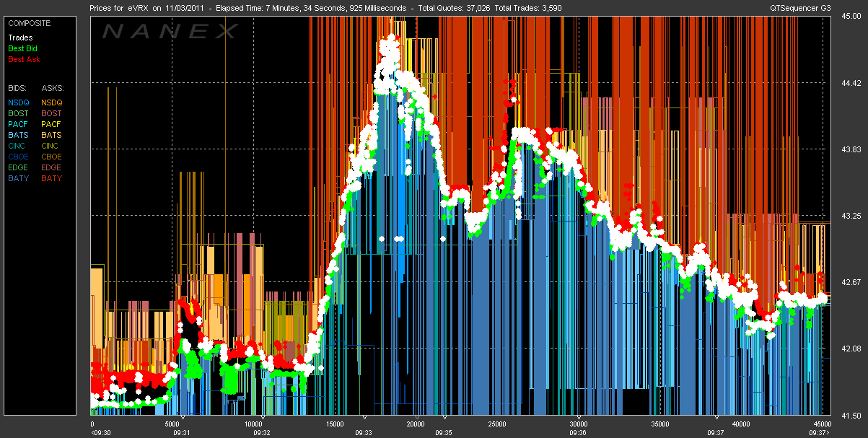Click the BIDS: column heading
The width and height of the screenshot is (868, 438).
[17, 87]
